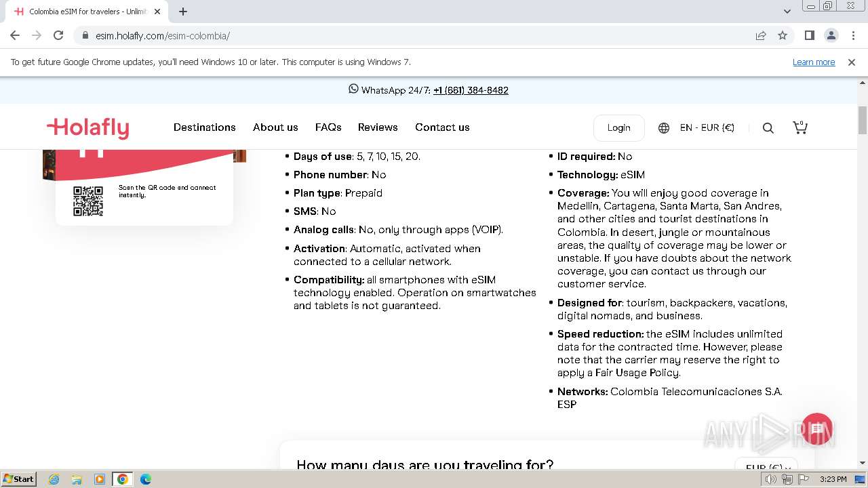
Task: Open the Chrome profile avatar
Action: point(831,35)
